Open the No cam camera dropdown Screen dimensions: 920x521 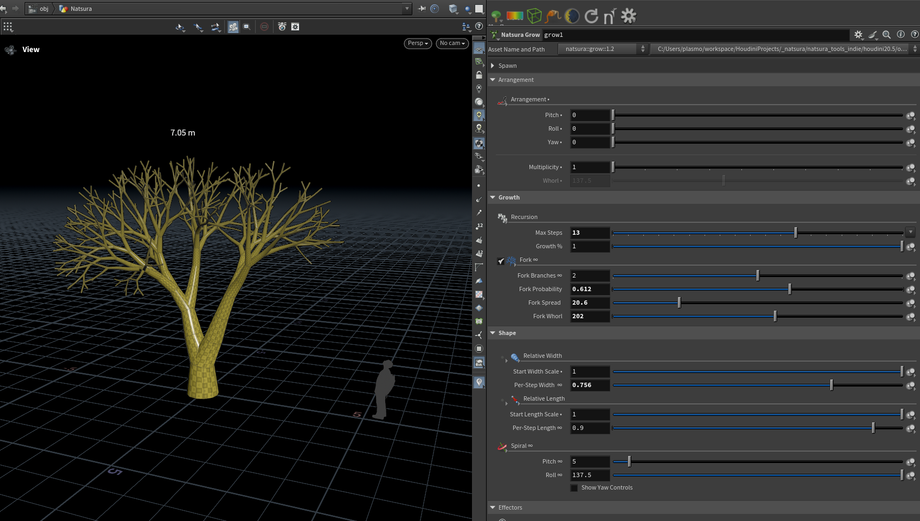tap(451, 44)
